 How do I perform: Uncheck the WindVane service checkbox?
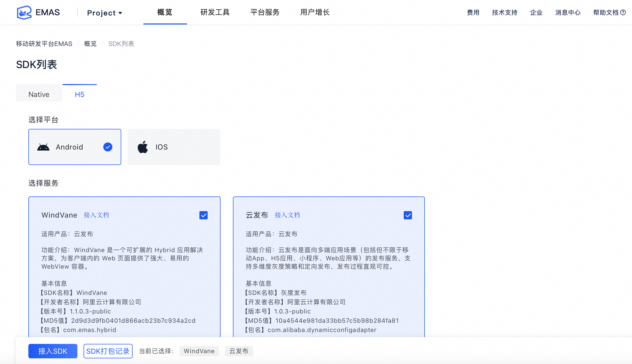204,215
